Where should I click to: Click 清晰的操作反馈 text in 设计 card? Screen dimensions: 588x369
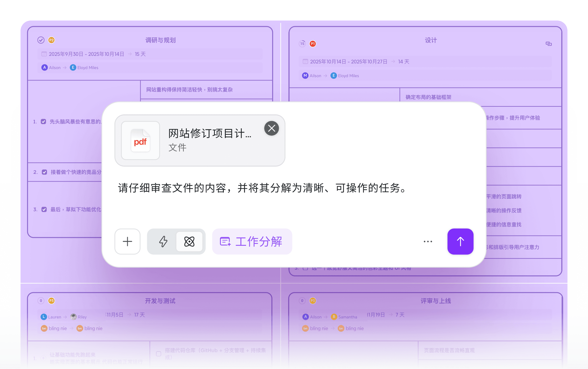point(504,210)
